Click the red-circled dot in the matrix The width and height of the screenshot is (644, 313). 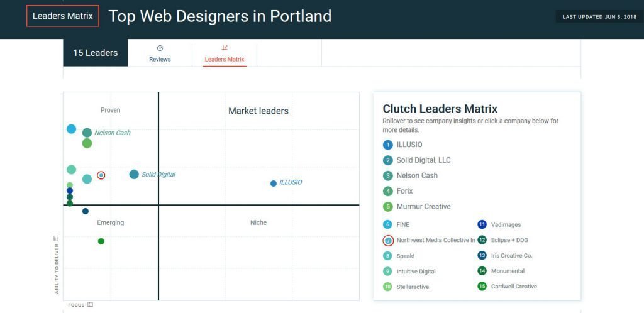click(101, 175)
